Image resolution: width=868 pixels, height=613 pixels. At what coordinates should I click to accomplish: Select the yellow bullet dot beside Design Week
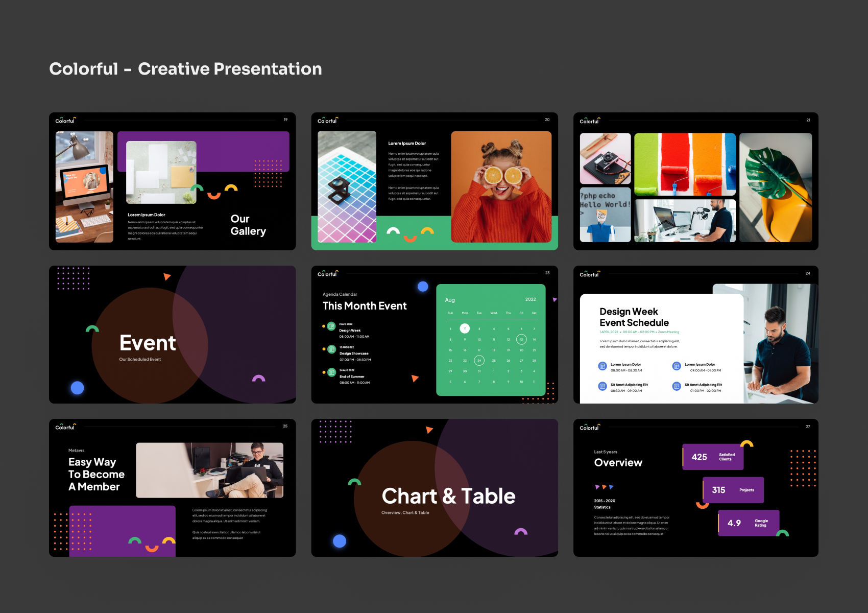(x=324, y=326)
